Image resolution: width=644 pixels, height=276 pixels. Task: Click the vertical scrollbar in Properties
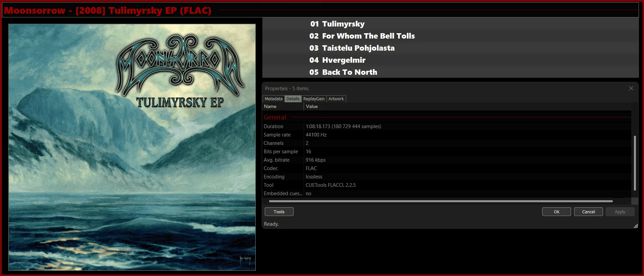pyautogui.click(x=635, y=163)
